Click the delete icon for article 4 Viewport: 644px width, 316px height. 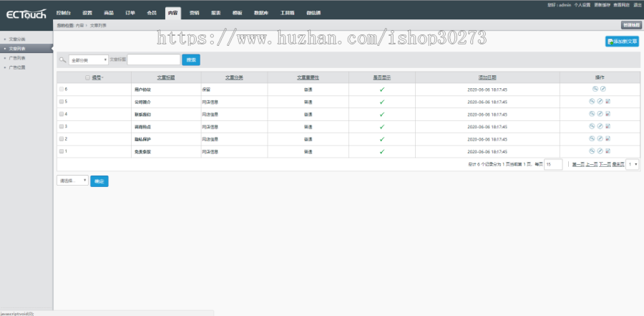click(608, 113)
